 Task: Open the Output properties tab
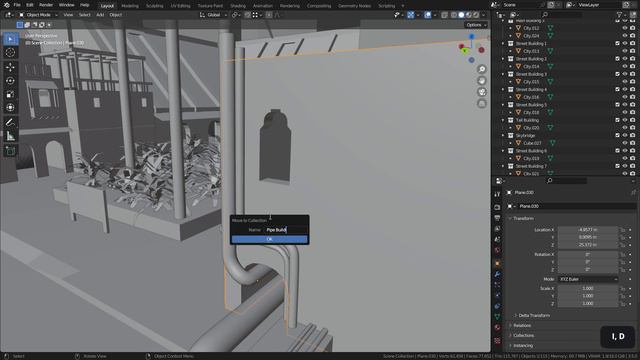coord(497,218)
